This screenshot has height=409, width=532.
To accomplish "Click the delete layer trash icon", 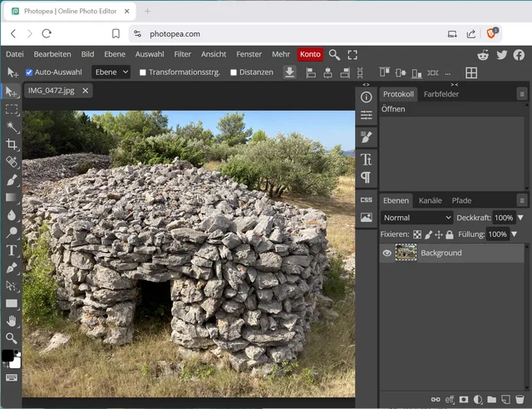I will (520, 400).
